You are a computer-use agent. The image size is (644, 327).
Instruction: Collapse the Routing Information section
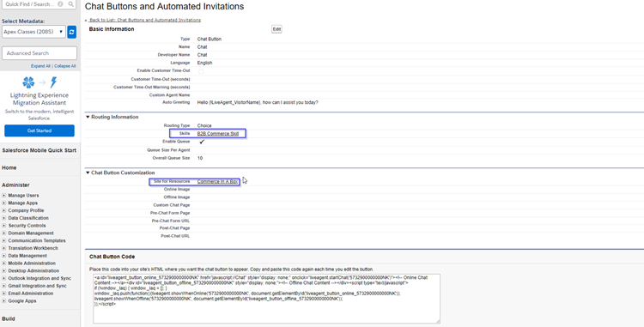(88, 117)
